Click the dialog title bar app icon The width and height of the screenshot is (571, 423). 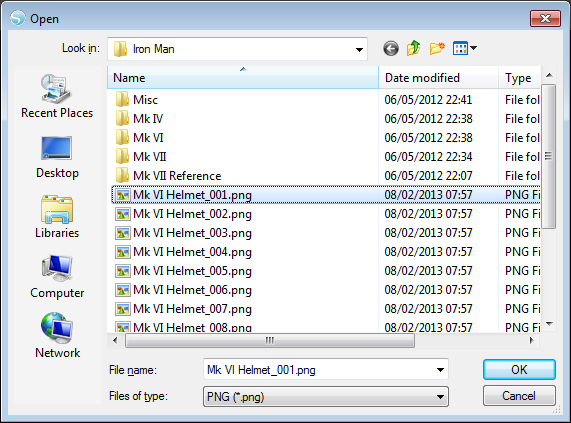tap(18, 18)
